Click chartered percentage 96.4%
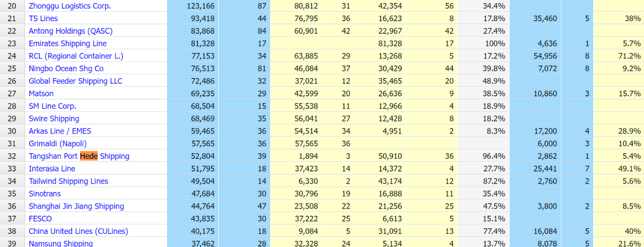The height and width of the screenshot is (247, 644). (x=494, y=156)
